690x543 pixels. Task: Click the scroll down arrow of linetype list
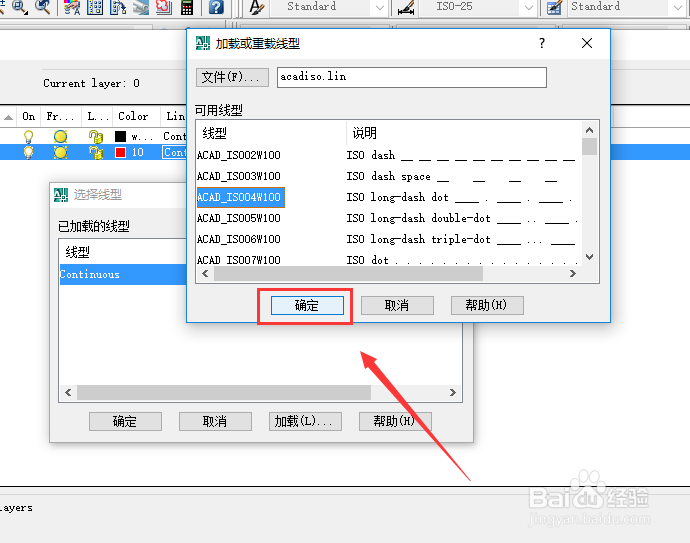tap(590, 257)
